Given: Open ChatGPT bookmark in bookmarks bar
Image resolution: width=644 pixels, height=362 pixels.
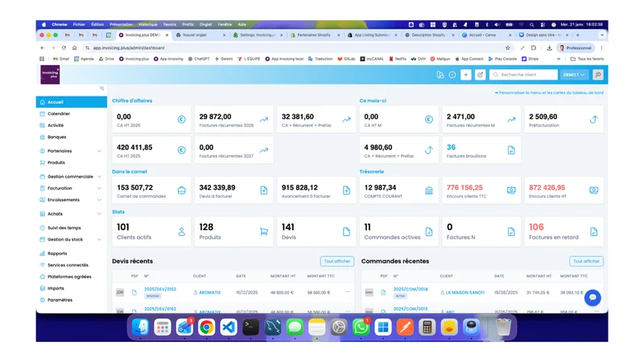Looking at the screenshot, I should point(199,59).
